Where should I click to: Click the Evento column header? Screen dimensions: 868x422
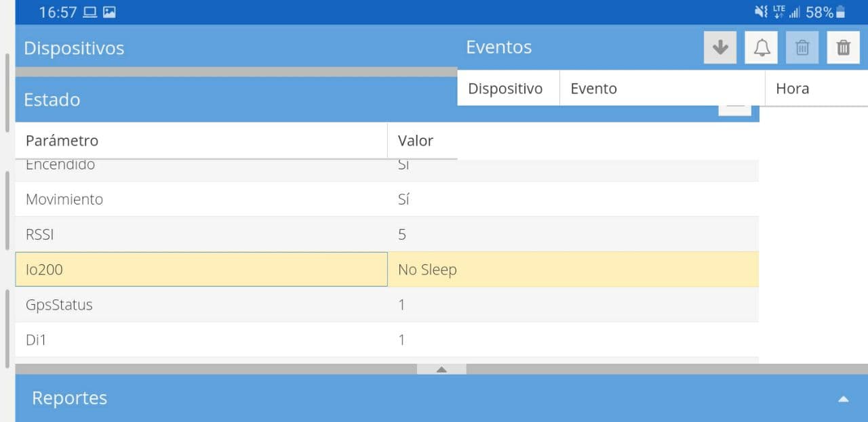(662, 88)
